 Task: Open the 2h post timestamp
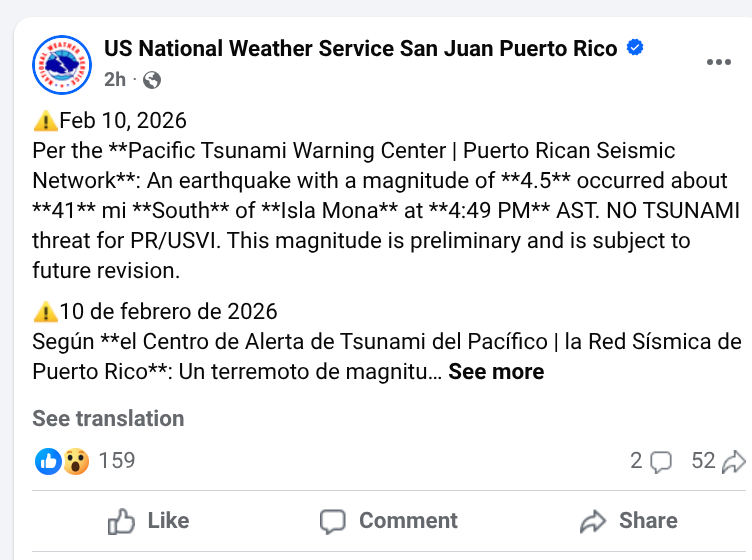pos(115,80)
